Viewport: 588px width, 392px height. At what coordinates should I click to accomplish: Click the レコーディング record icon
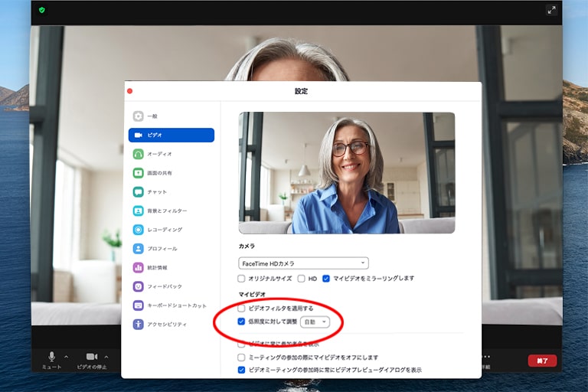(138, 230)
